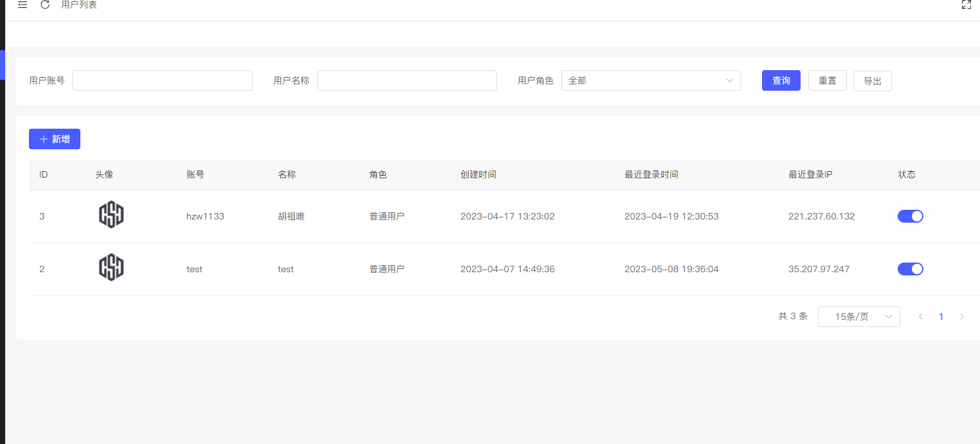The width and height of the screenshot is (980, 444).
Task: Click the 创建时间 column header
Action: pyautogui.click(x=478, y=174)
